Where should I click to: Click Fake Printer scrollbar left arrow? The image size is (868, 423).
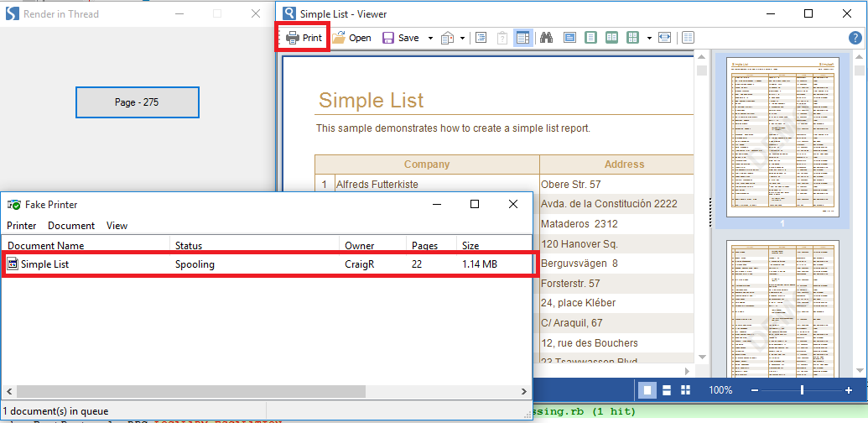(8, 391)
